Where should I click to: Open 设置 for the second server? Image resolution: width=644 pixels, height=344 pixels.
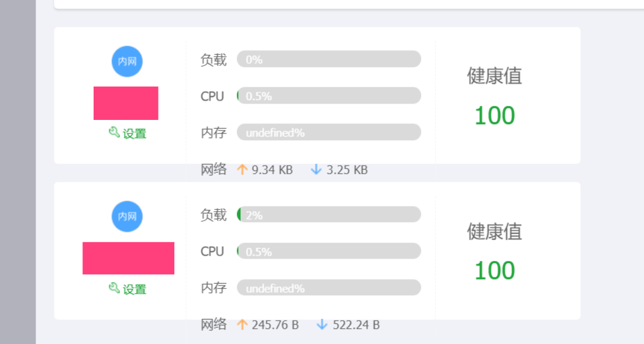(128, 289)
